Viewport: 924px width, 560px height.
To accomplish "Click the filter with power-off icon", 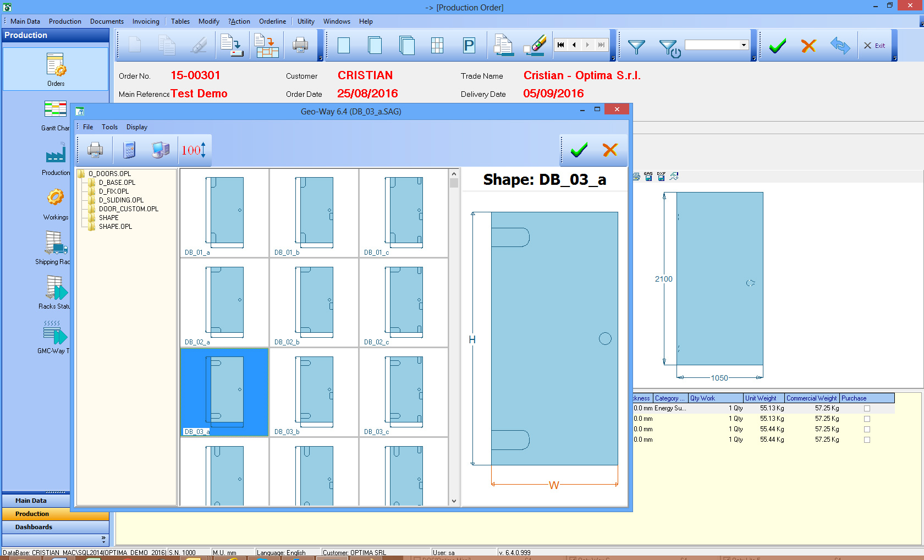I will pos(670,48).
